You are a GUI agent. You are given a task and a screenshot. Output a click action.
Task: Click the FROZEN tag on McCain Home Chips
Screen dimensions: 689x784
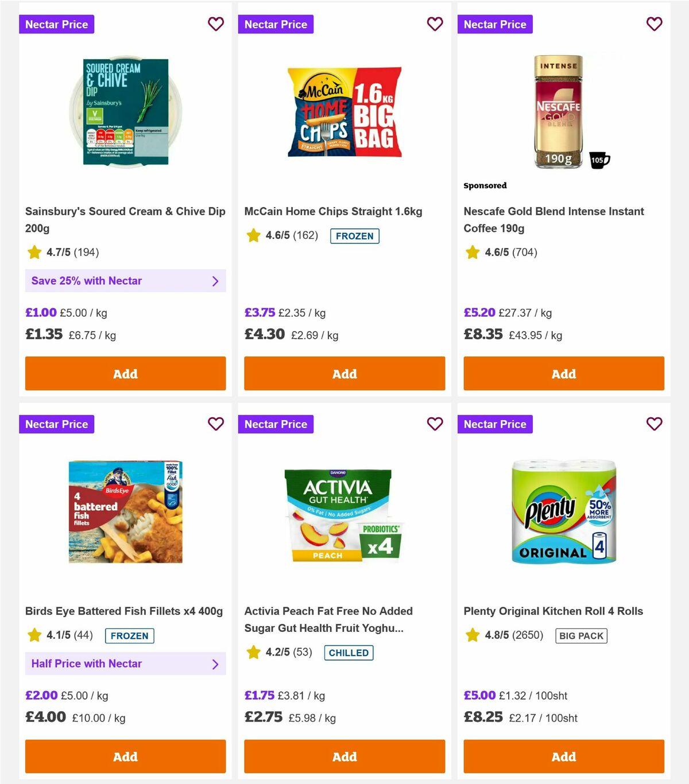point(354,235)
